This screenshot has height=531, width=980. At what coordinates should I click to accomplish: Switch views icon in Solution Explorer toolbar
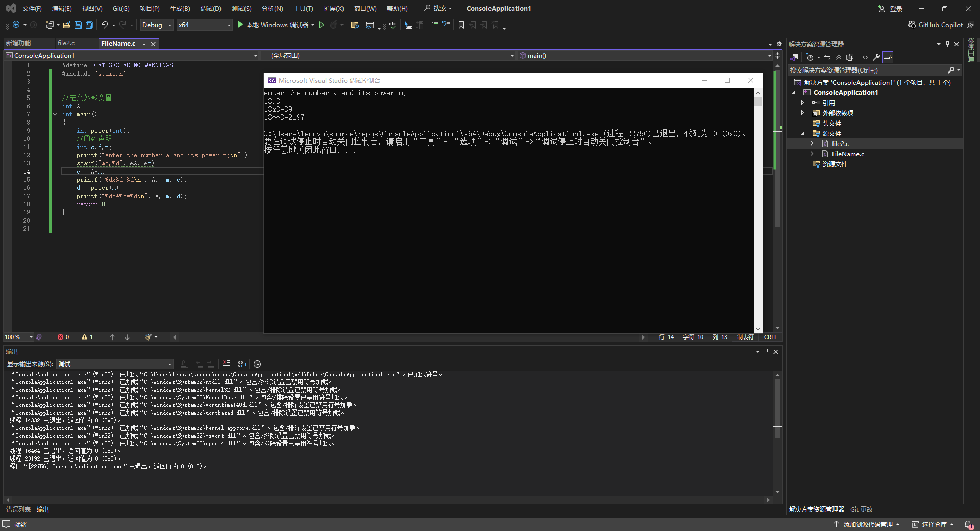[794, 57]
